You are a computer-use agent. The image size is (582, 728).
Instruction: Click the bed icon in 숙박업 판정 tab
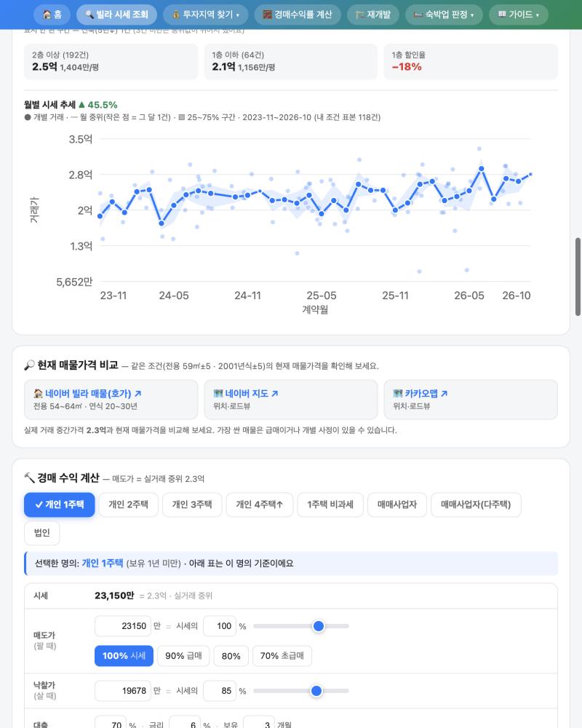418,15
